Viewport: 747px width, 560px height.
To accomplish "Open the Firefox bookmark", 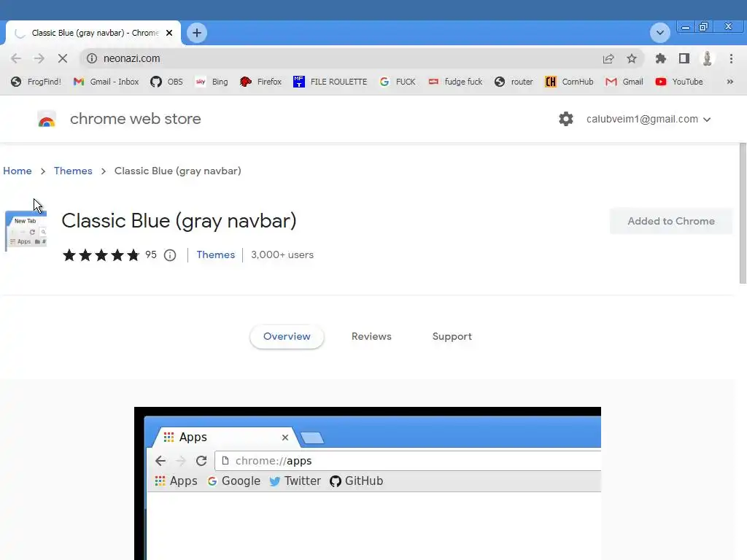I will [x=260, y=82].
